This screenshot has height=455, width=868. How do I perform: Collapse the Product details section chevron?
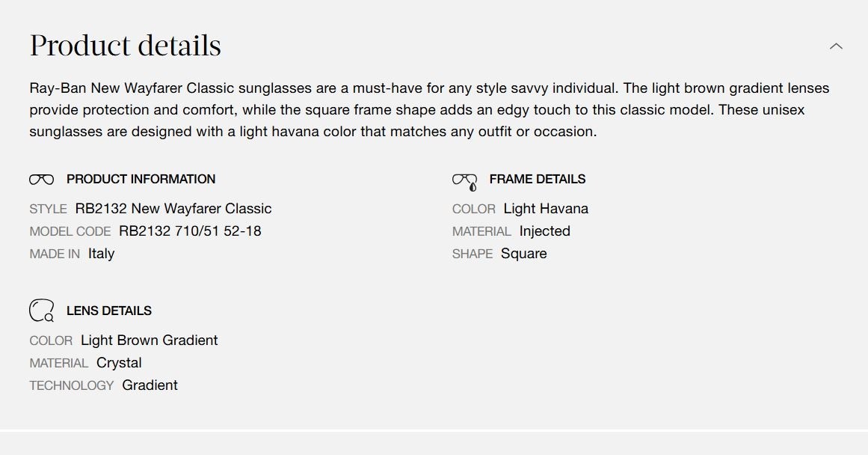pyautogui.click(x=836, y=46)
